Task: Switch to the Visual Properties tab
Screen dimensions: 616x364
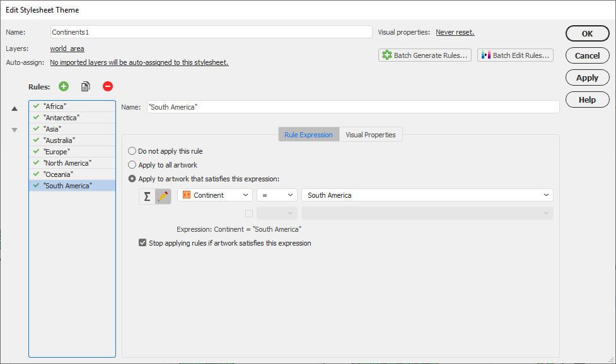Action: pyautogui.click(x=371, y=135)
